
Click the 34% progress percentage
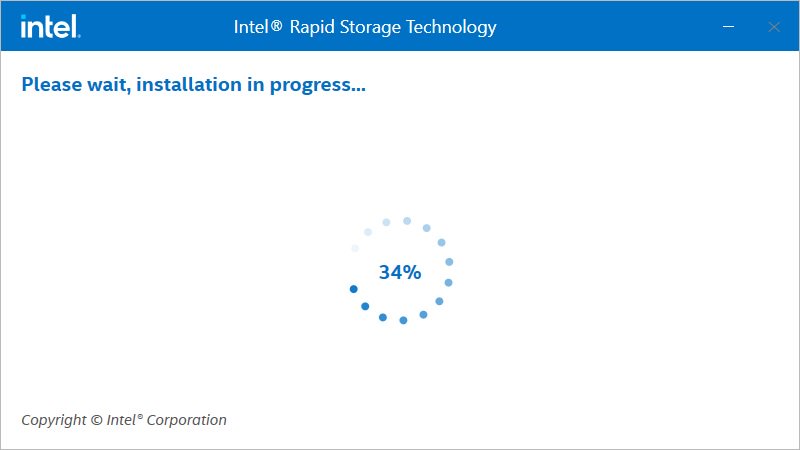(400, 272)
